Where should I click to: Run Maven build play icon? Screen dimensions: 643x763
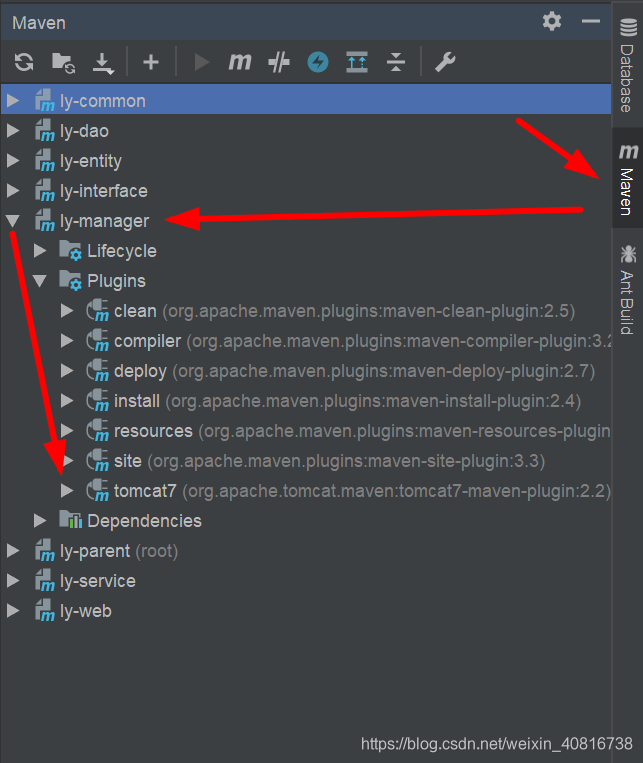click(x=201, y=62)
